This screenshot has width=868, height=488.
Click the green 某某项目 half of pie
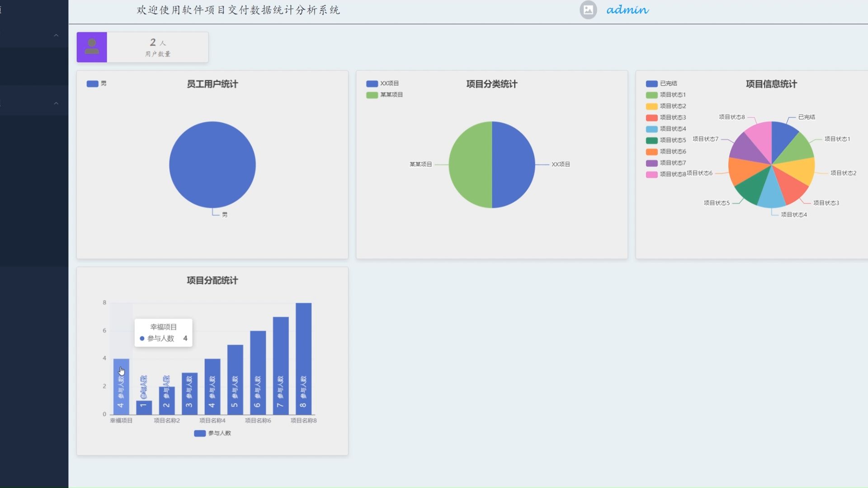(x=470, y=164)
